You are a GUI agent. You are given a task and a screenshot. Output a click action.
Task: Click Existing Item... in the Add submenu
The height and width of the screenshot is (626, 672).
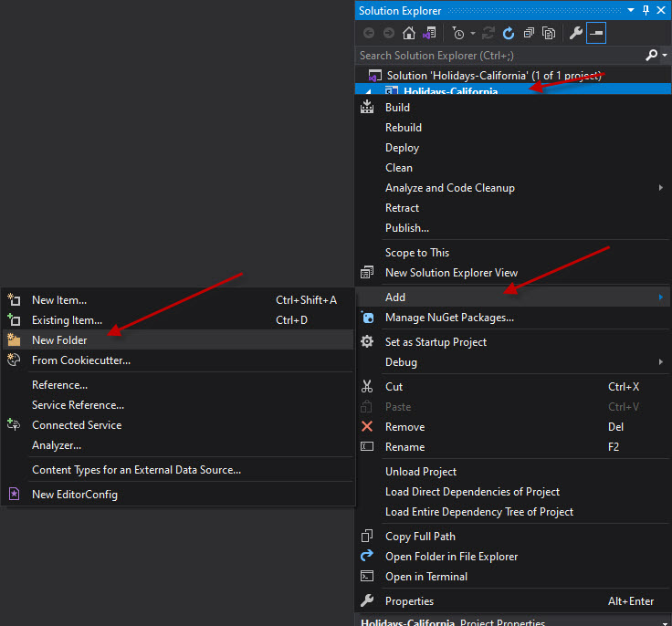tap(178, 320)
